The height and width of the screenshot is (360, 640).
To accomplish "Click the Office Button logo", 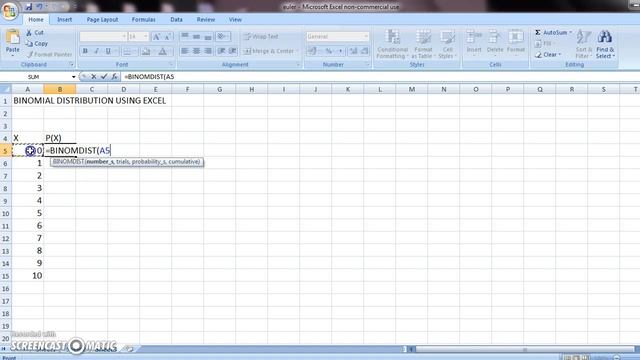I will click(x=9, y=11).
